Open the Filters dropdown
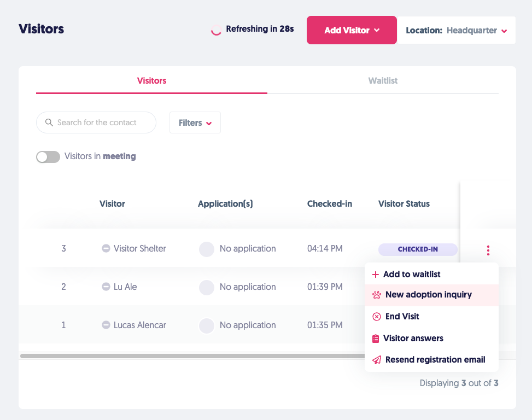The height and width of the screenshot is (420, 532). [x=195, y=123]
